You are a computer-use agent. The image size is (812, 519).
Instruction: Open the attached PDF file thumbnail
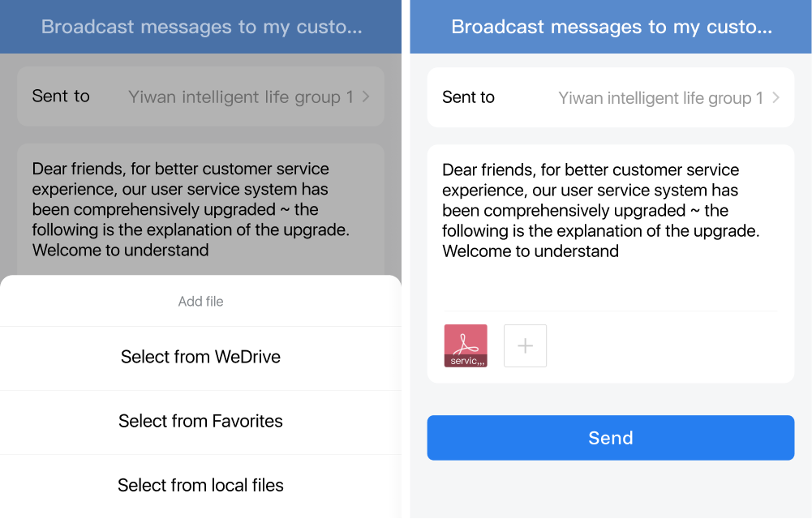click(465, 345)
